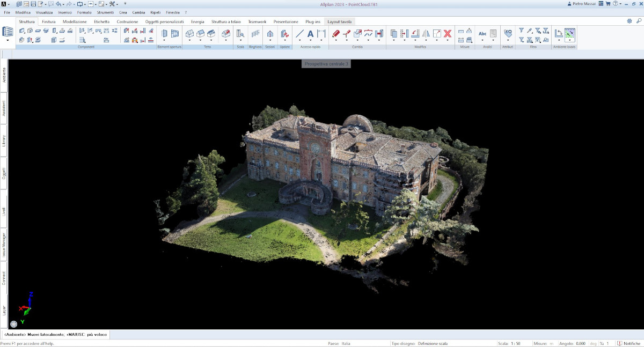Toggle the view wheel below axis indicator
This screenshot has height=347, width=644.
tap(13, 324)
